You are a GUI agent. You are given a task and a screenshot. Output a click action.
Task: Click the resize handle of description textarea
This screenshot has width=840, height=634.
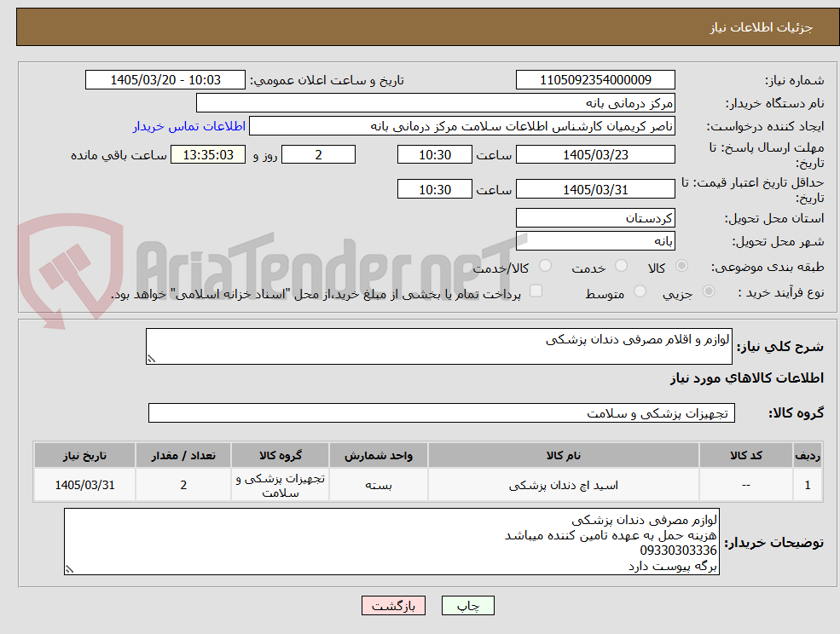click(151, 360)
